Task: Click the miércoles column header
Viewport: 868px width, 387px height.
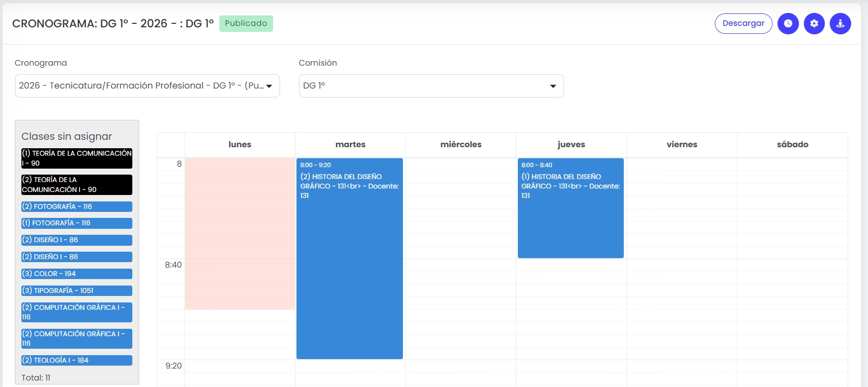Action: pos(461,145)
